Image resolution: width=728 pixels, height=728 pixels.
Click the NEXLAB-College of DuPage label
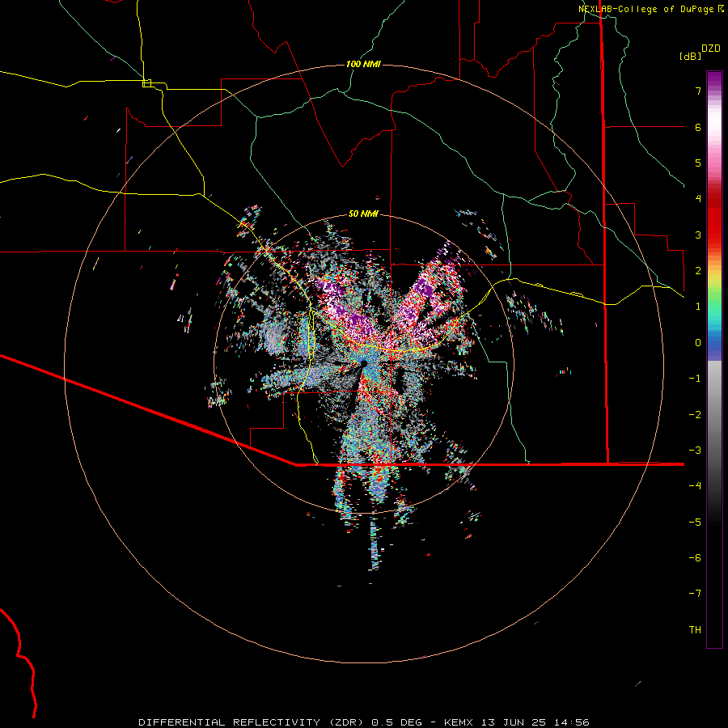tap(647, 9)
